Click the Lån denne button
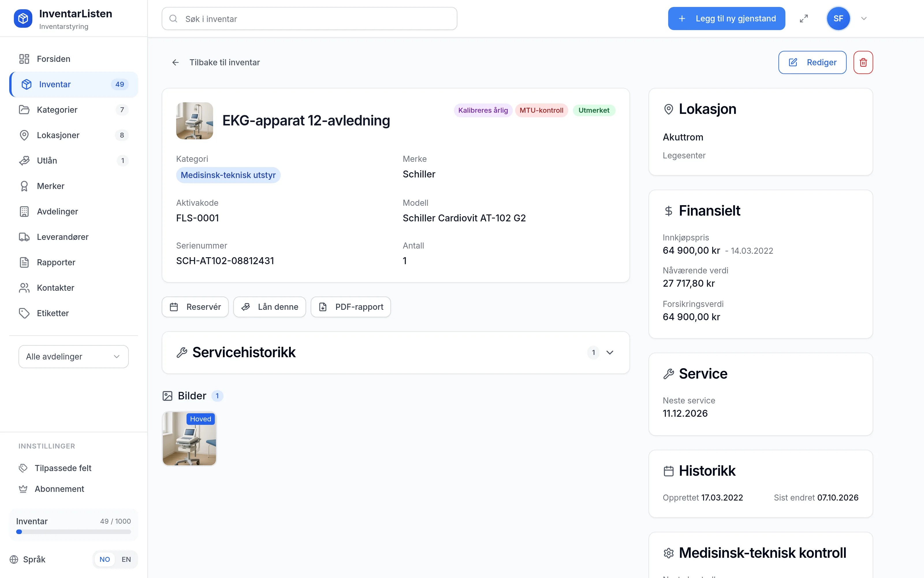The width and height of the screenshot is (924, 578). point(270,307)
